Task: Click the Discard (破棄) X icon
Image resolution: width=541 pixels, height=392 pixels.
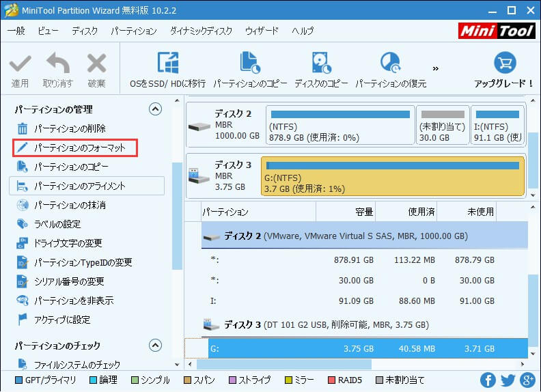Action: tap(96, 65)
